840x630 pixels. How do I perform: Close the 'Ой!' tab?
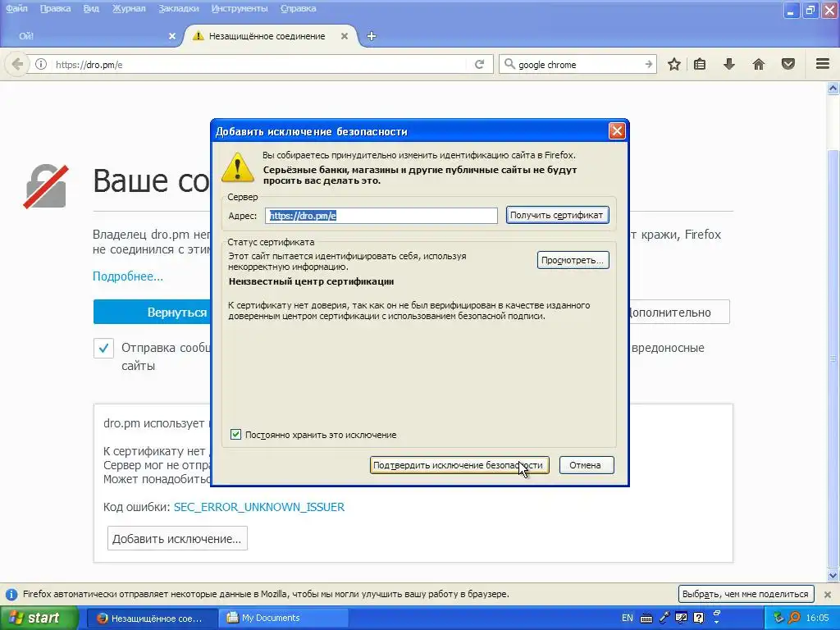(172, 36)
